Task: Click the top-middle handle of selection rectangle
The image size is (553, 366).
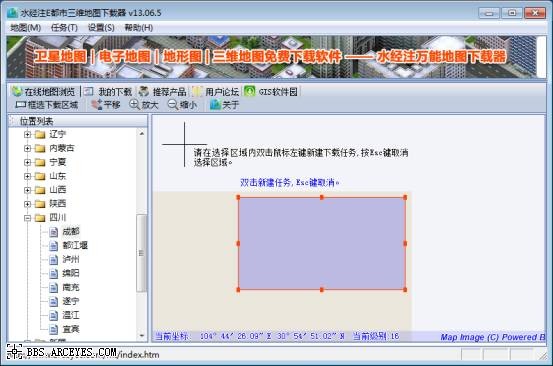Action: point(322,197)
